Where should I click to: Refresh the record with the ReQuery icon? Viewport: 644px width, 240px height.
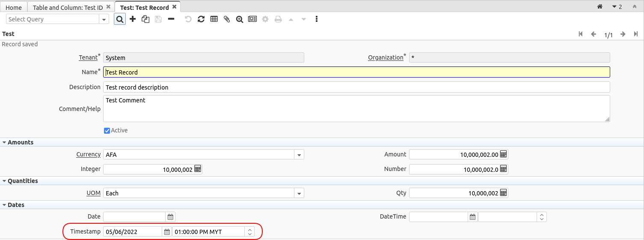[x=201, y=19]
